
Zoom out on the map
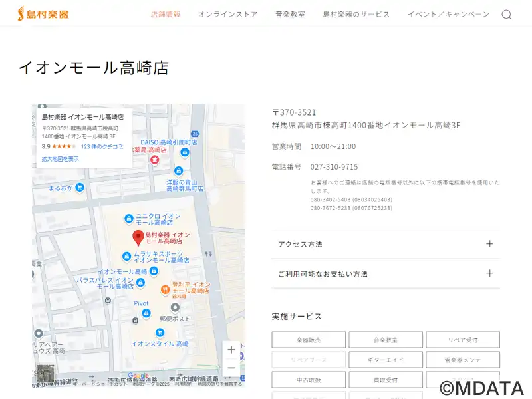point(231,368)
